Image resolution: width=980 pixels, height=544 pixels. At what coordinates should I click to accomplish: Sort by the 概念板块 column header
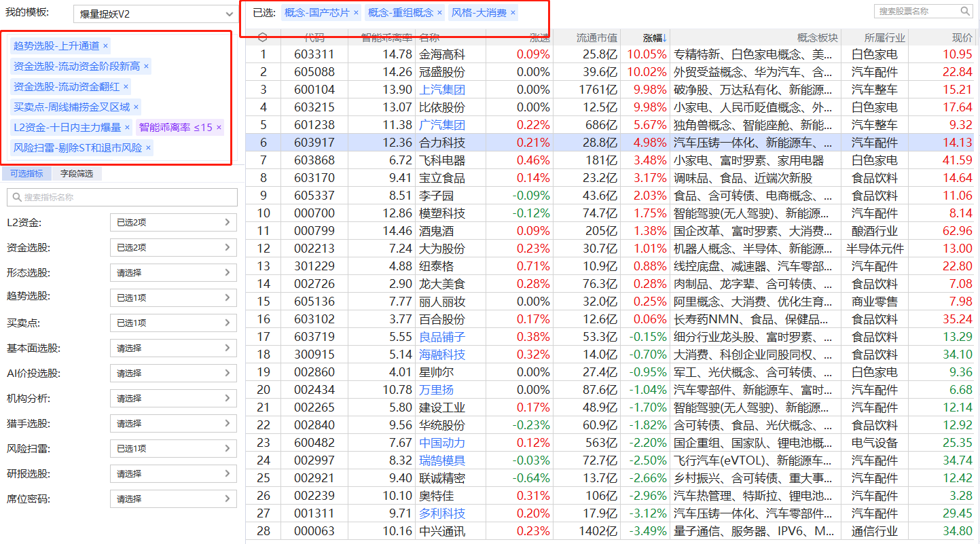817,38
